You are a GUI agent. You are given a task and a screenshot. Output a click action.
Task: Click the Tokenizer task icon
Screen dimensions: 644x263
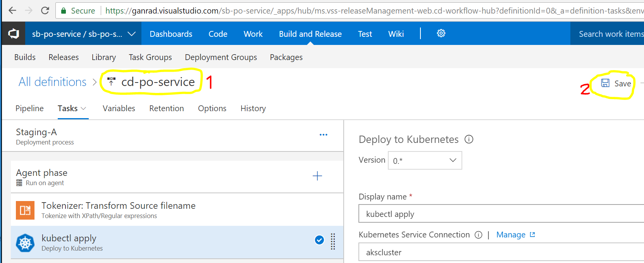(x=25, y=210)
